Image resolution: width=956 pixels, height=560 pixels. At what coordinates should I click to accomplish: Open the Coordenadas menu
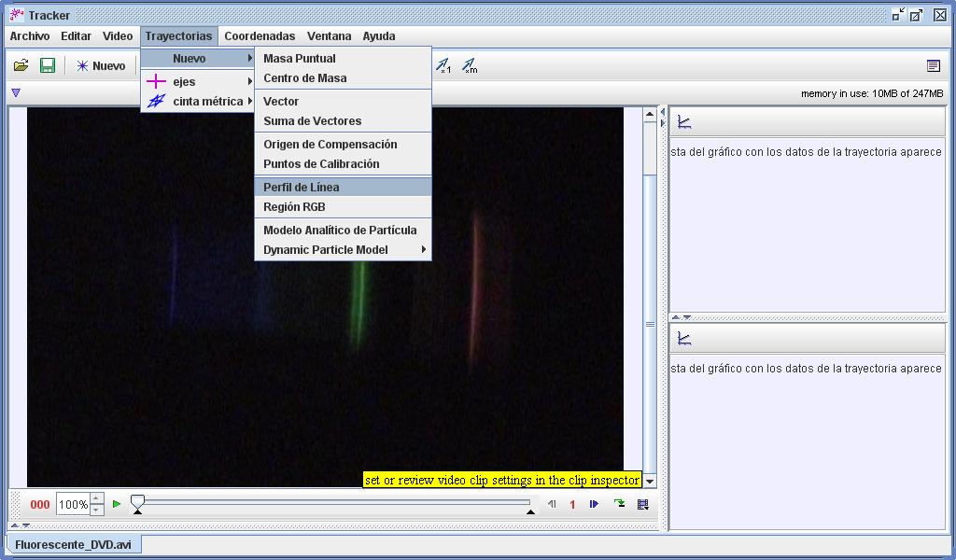coord(260,35)
